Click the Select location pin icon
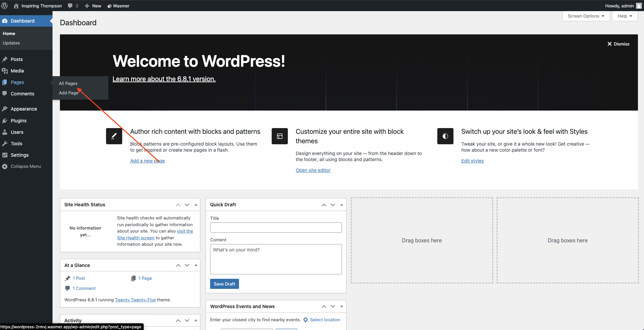The width and height of the screenshot is (644, 330). coord(305,320)
